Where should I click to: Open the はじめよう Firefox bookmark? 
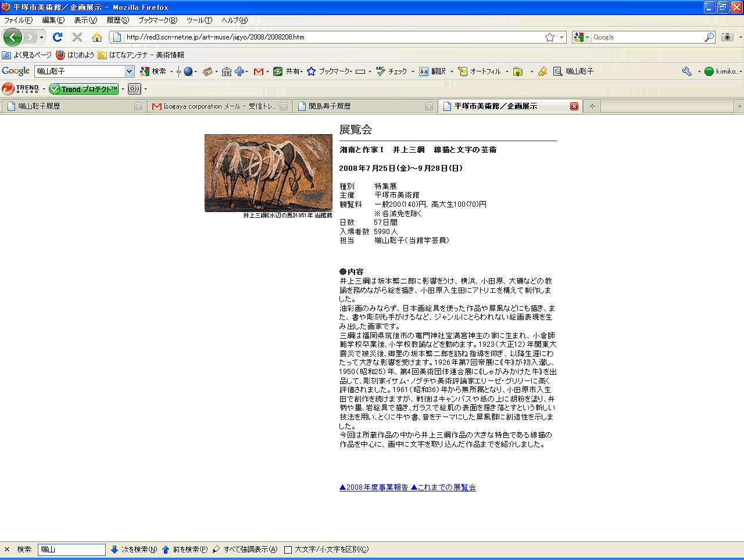coord(75,55)
